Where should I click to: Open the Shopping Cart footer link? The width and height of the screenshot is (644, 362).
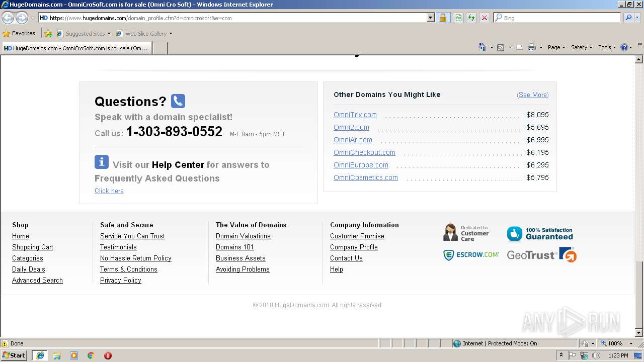33,247
